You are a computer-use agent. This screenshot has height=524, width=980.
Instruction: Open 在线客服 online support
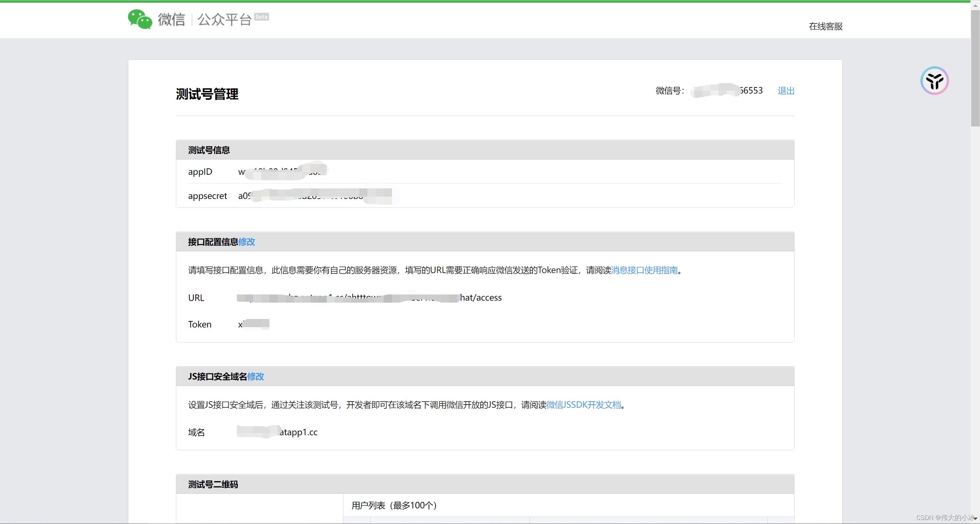pos(825,26)
